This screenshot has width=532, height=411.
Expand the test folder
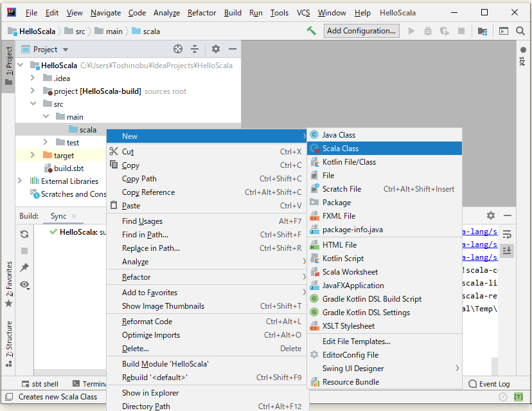click(46, 142)
